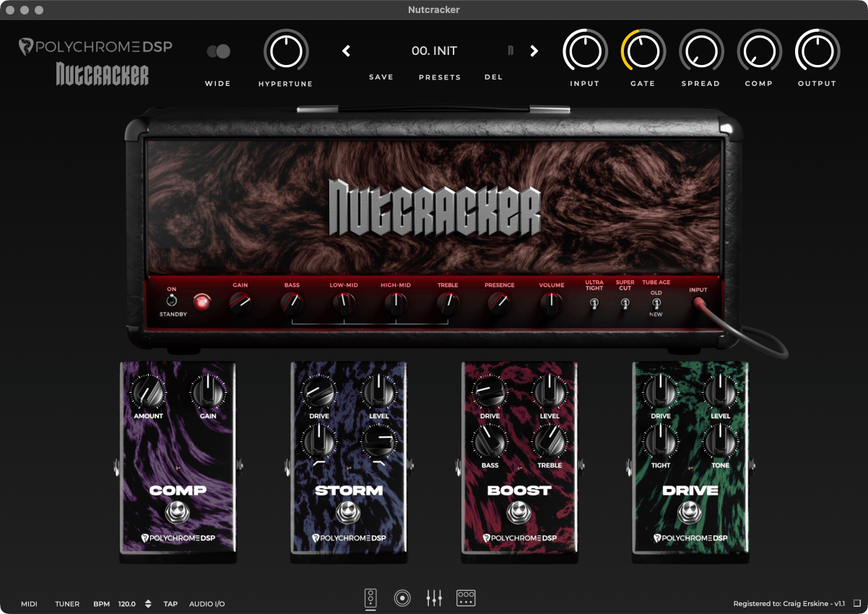
Task: Click the INPUT level knob in top bar
Action: 585,52
